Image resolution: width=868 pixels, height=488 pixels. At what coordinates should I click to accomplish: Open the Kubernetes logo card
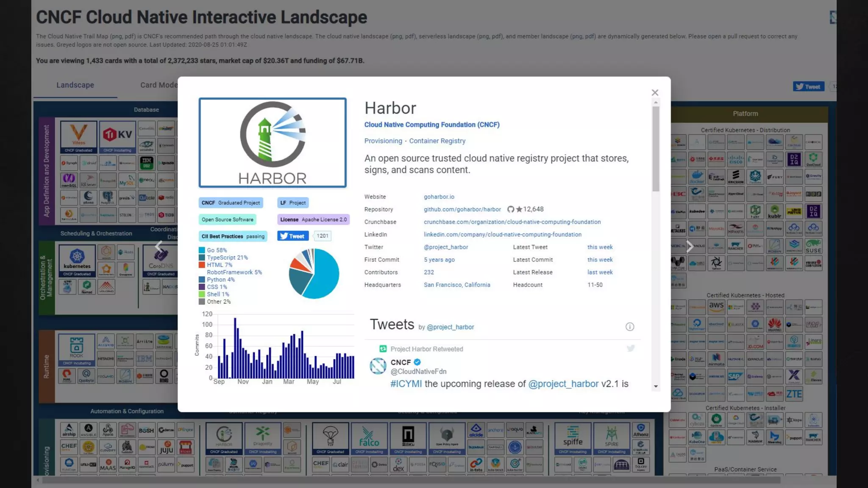coord(77,259)
